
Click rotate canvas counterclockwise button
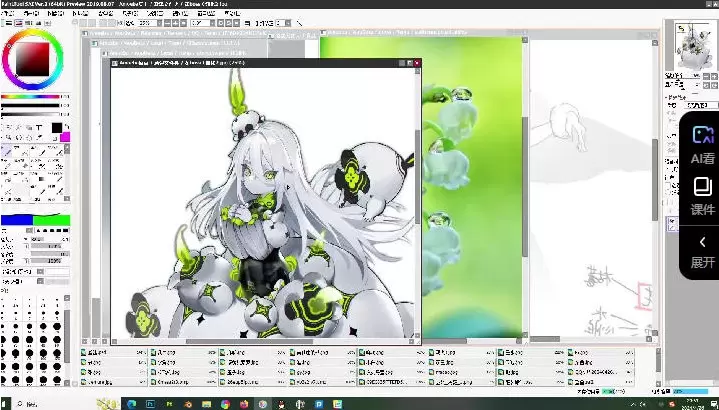tap(221, 22)
